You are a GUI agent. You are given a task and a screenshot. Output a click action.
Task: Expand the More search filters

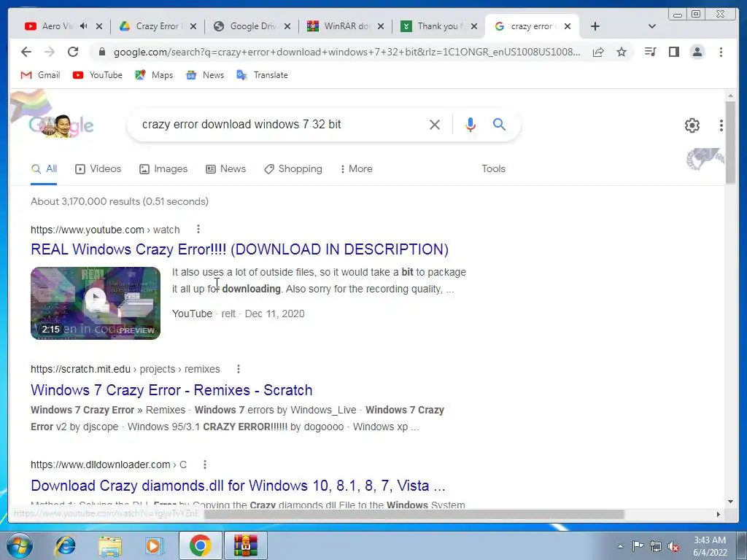click(356, 168)
